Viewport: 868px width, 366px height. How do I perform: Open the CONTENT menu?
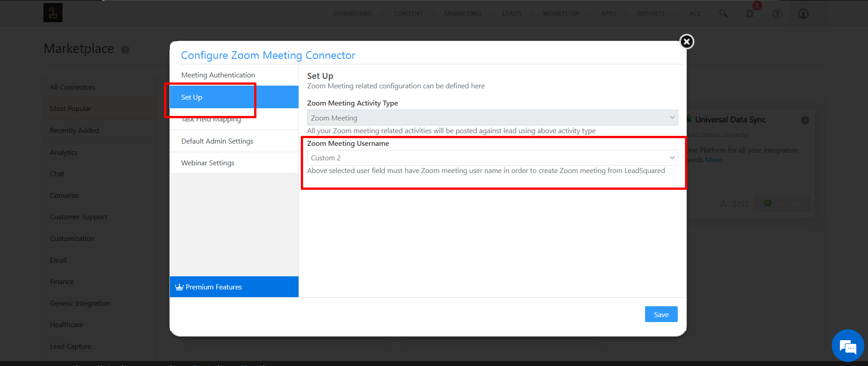[x=408, y=14]
